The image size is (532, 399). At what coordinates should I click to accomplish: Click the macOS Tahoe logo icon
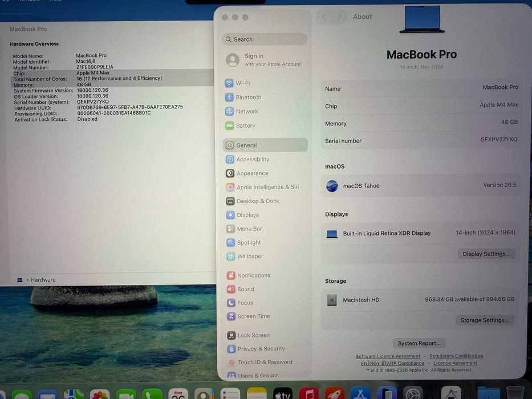pos(332,186)
